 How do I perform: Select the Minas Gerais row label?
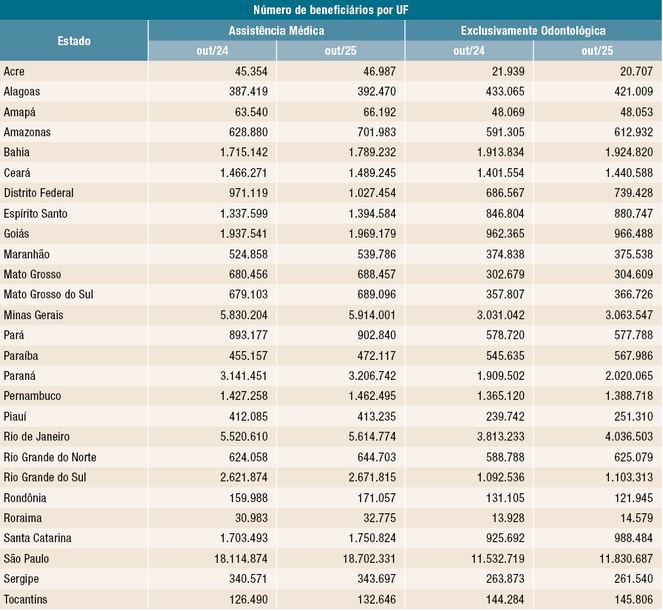point(33,314)
